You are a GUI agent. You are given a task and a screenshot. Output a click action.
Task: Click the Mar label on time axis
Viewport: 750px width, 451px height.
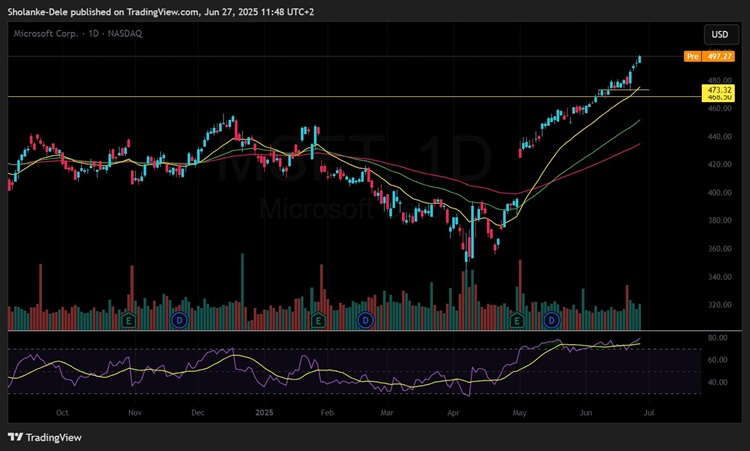click(x=387, y=412)
